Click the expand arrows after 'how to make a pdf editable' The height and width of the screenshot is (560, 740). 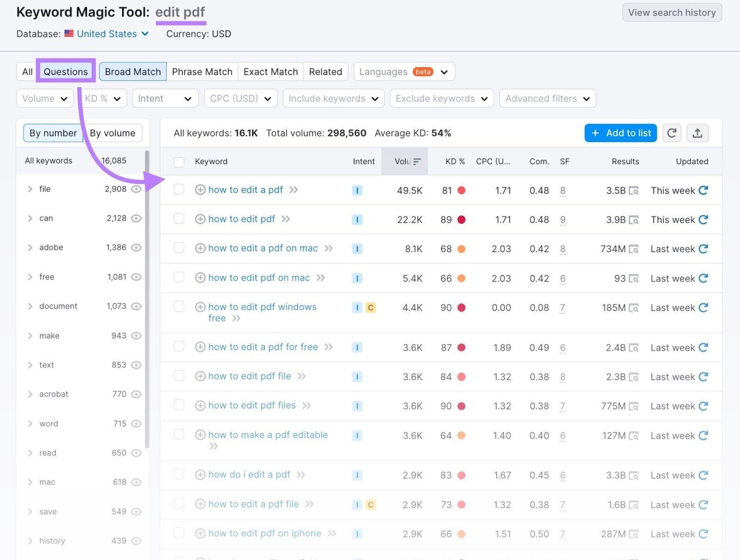coord(214,446)
